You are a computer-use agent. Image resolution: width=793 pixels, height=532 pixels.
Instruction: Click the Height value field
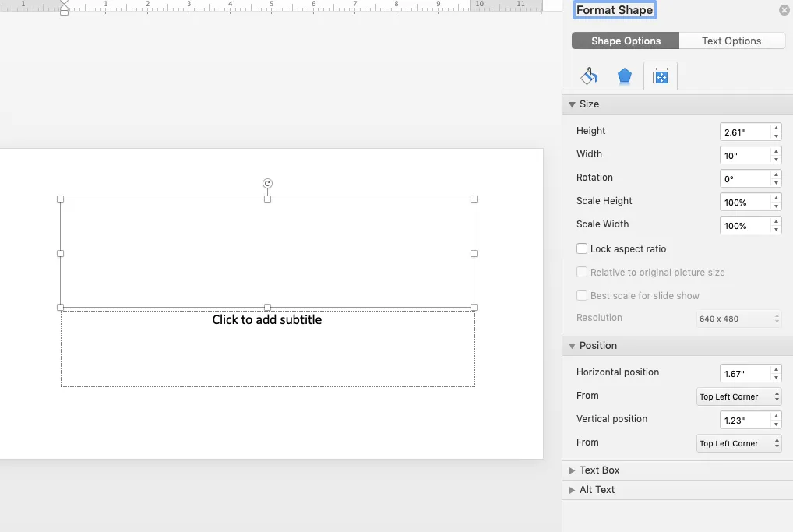tap(745, 132)
